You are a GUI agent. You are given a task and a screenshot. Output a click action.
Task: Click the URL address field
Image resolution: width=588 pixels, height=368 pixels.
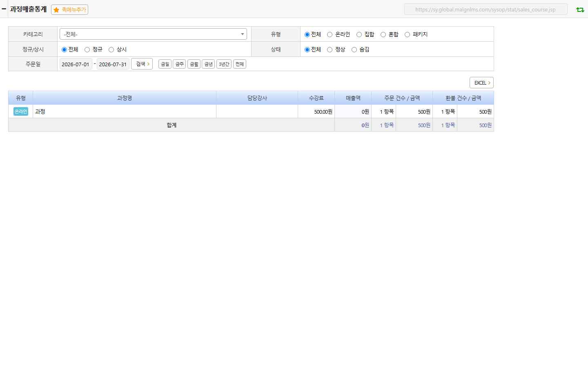pyautogui.click(x=486, y=9)
